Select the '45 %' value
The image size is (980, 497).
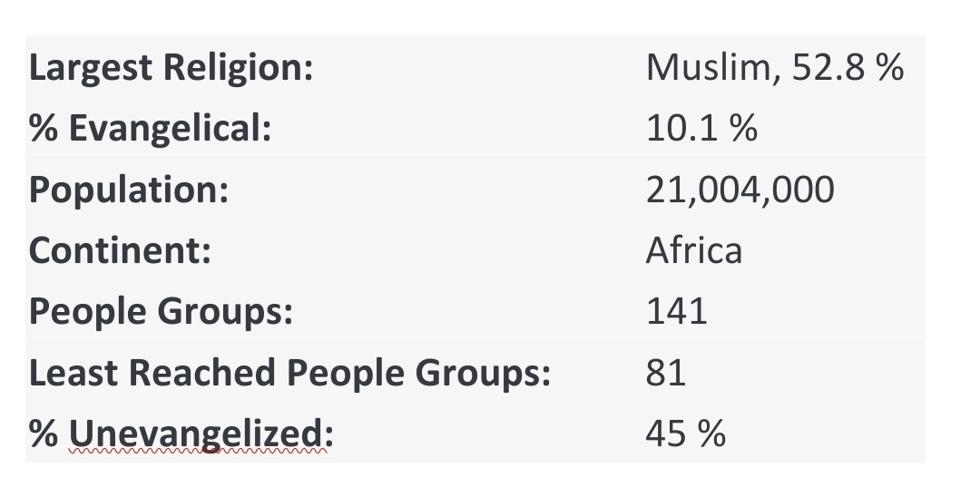(x=686, y=434)
